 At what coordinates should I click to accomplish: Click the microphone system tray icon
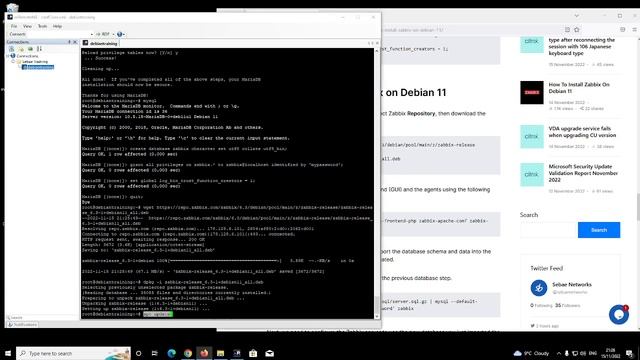[567, 353]
